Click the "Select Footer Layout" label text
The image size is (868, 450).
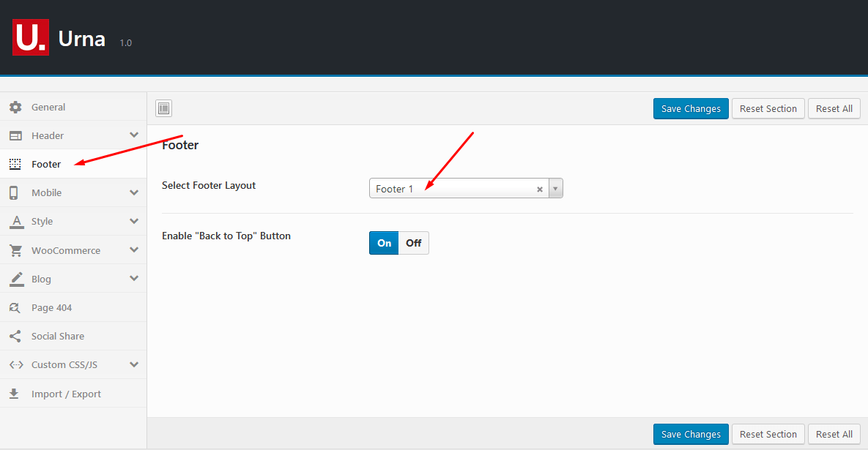click(209, 186)
